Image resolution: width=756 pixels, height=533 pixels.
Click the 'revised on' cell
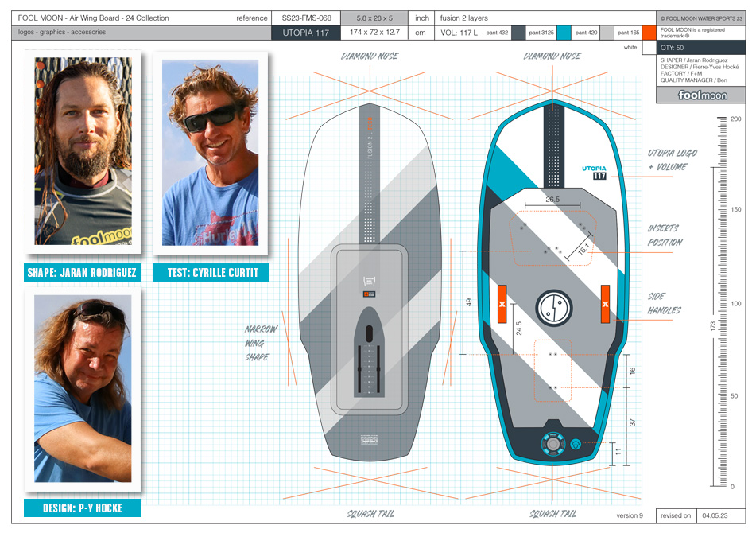point(676,515)
